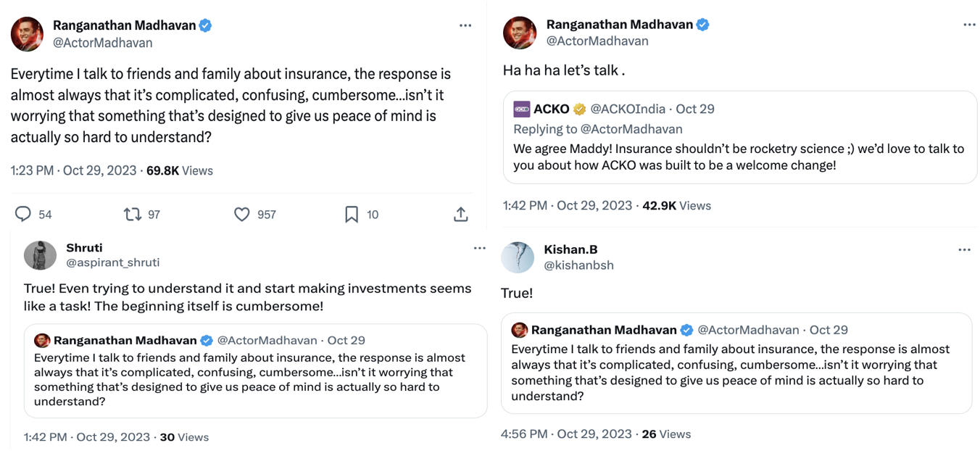Click Madhavan's avatar in the top-left tweet
Screen dimensions: 980x456
pyautogui.click(x=27, y=34)
